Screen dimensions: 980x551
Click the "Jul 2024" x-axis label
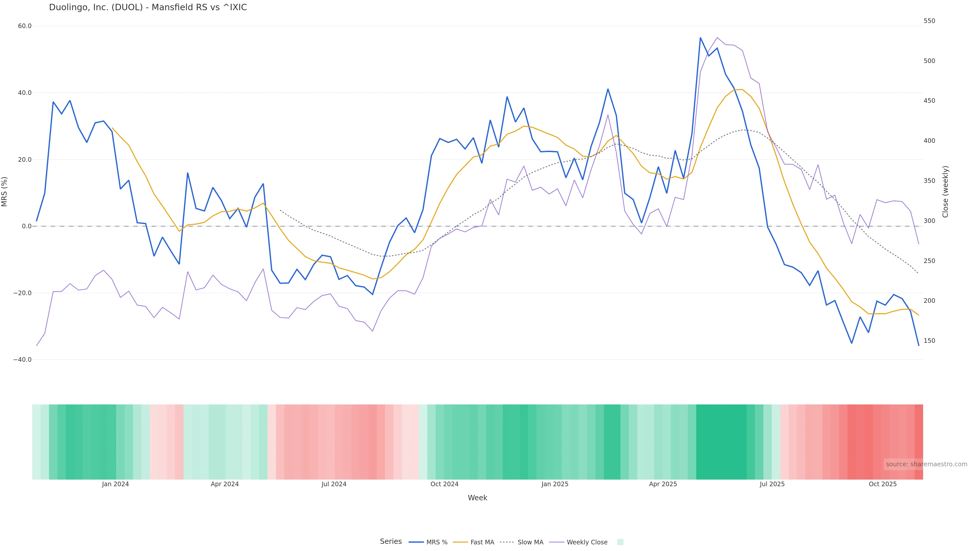pos(334,484)
